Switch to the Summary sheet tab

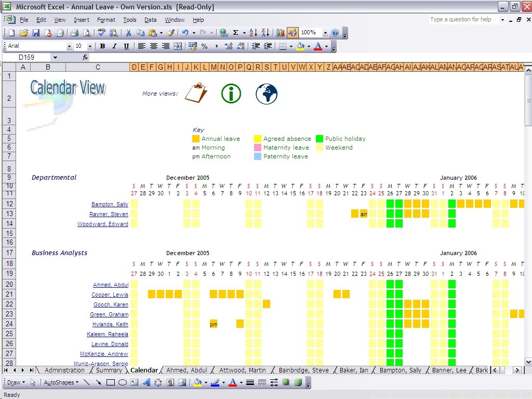tap(109, 370)
